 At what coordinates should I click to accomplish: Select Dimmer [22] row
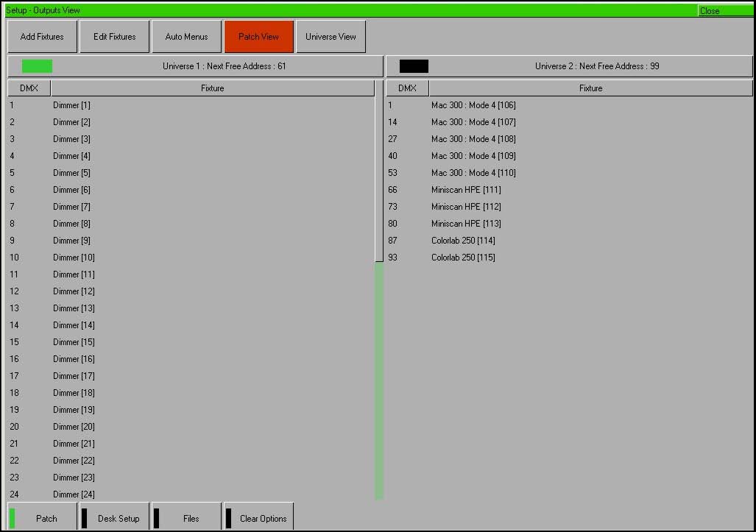click(191, 460)
